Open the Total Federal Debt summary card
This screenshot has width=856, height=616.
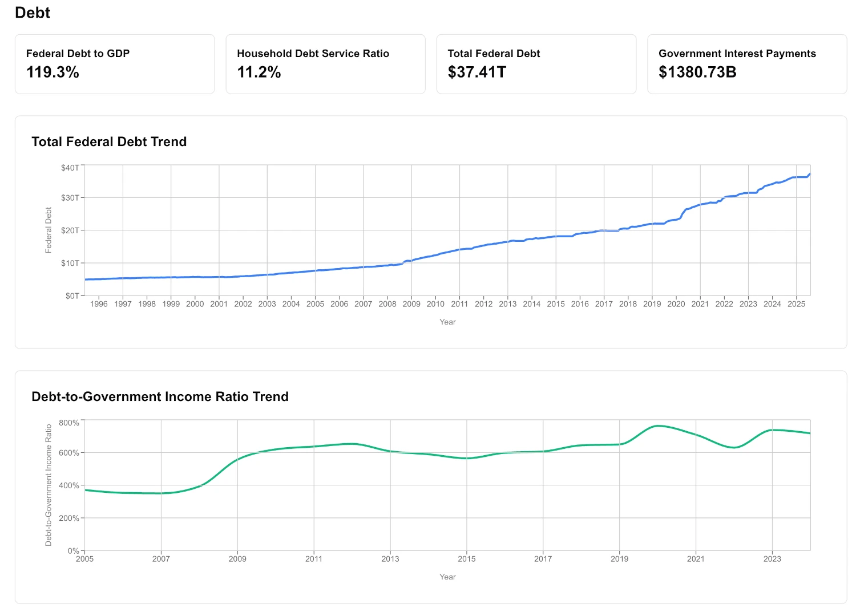[x=536, y=63]
